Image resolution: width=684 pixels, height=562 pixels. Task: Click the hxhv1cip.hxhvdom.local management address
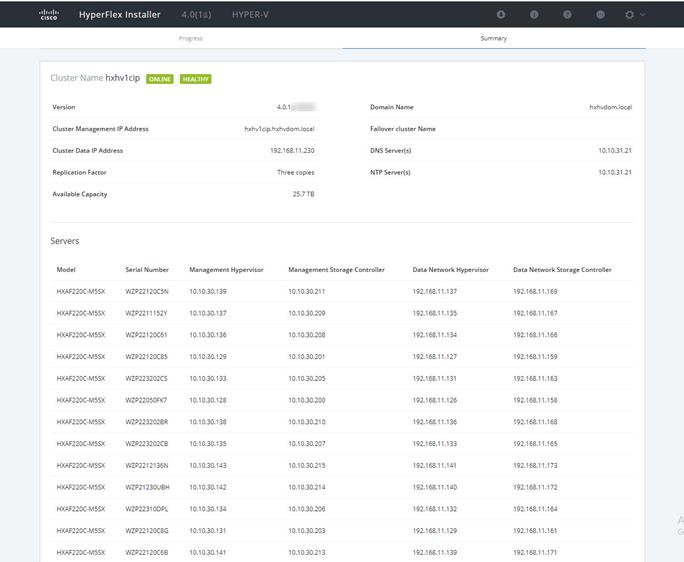[279, 129]
